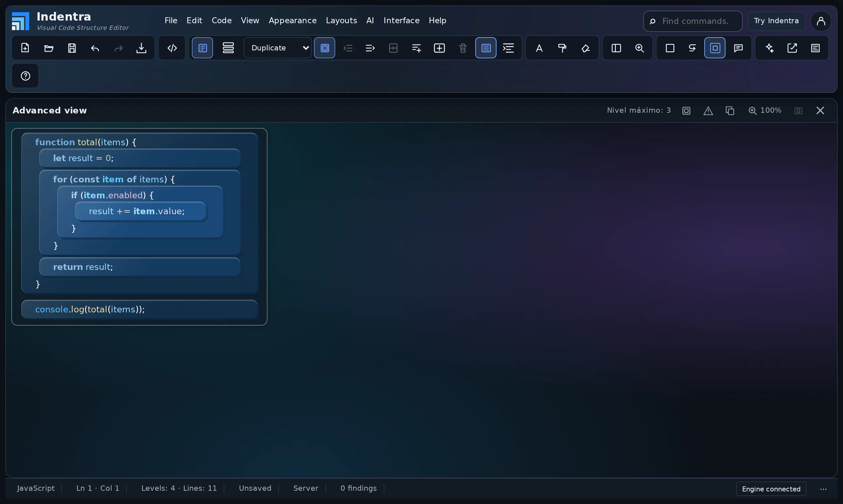The width and height of the screenshot is (843, 504).
Task: Click the Engine connected status button
Action: pyautogui.click(x=771, y=489)
